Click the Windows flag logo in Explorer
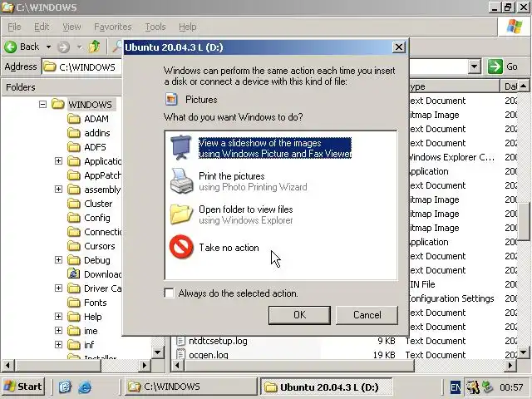This screenshot has width=532, height=399. [x=515, y=26]
